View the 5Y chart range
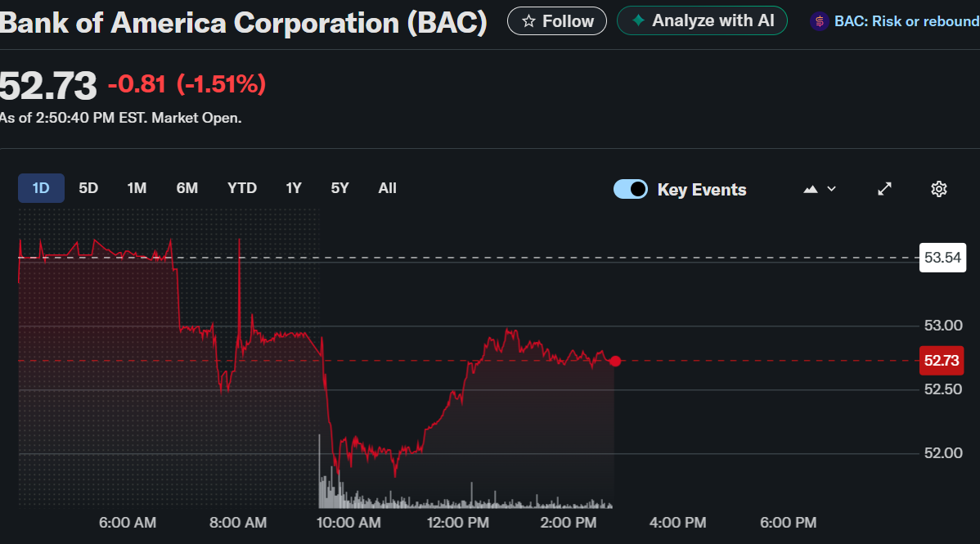This screenshot has height=544, width=980. point(340,188)
